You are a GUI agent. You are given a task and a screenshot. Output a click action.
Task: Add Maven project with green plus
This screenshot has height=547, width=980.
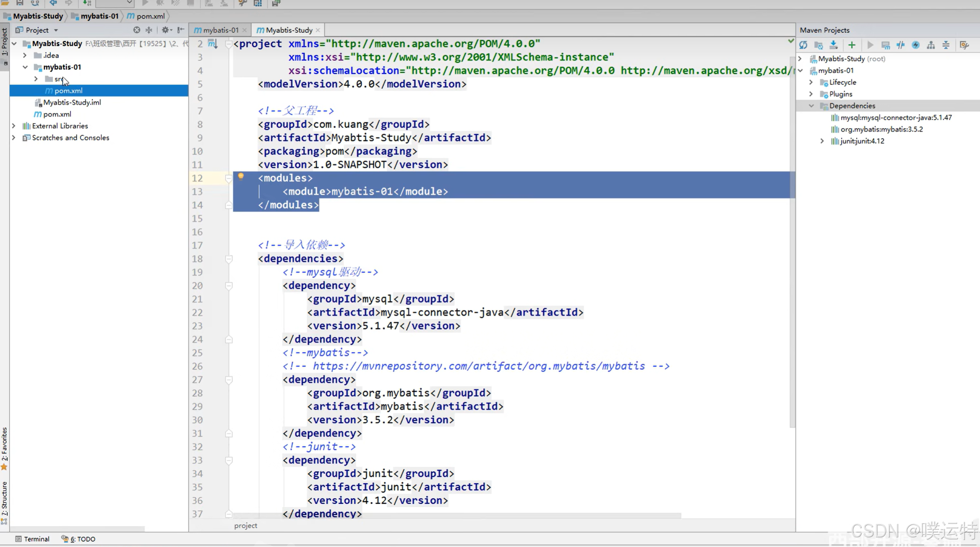click(852, 45)
